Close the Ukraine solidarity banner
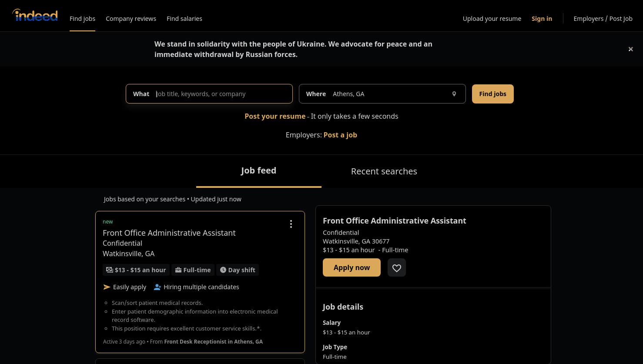643x364 pixels. click(x=630, y=49)
